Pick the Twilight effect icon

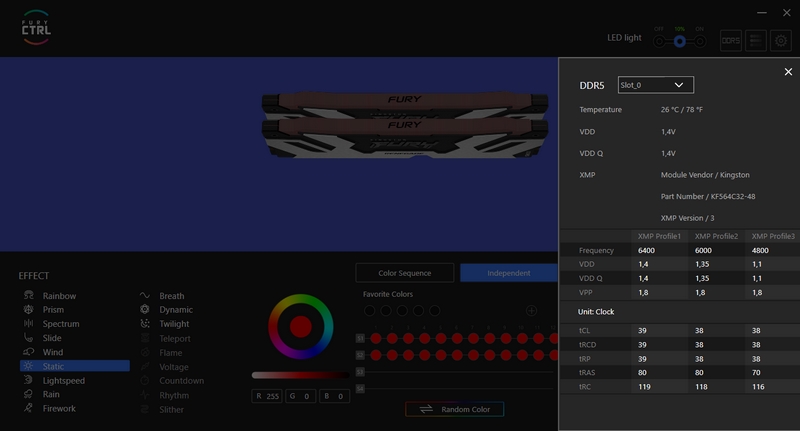click(145, 323)
